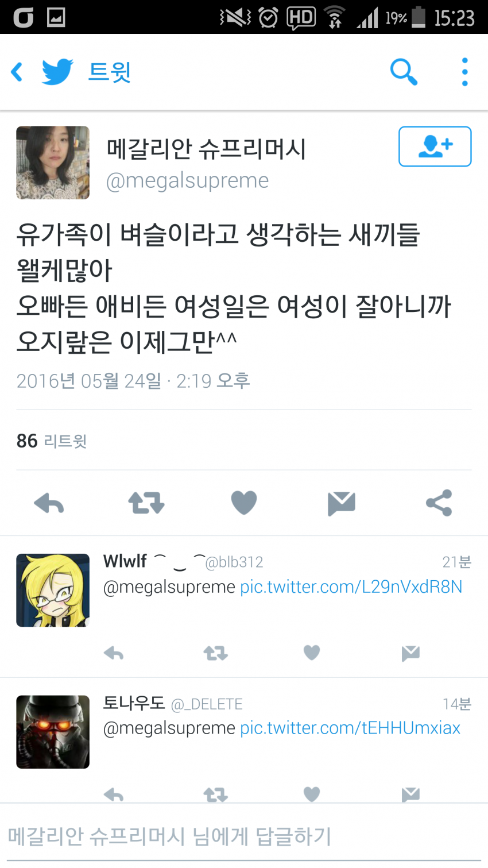Retweet Wlwlf's reply
The width and height of the screenshot is (488, 868).
point(216,653)
